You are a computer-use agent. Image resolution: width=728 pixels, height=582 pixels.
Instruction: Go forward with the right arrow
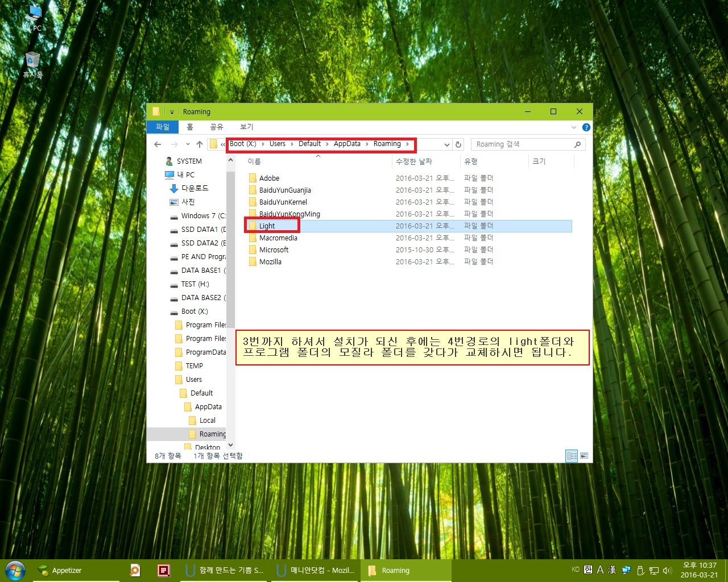(x=174, y=144)
